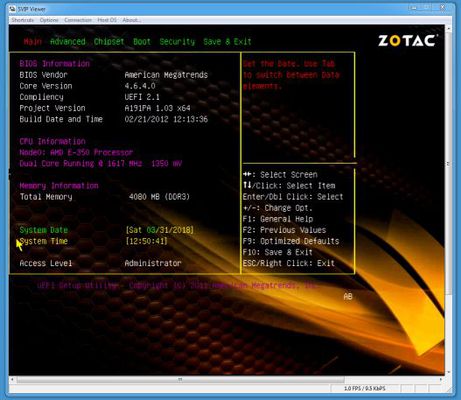
Task: Click the Total Memory 4080 MB value
Action: pos(159,197)
